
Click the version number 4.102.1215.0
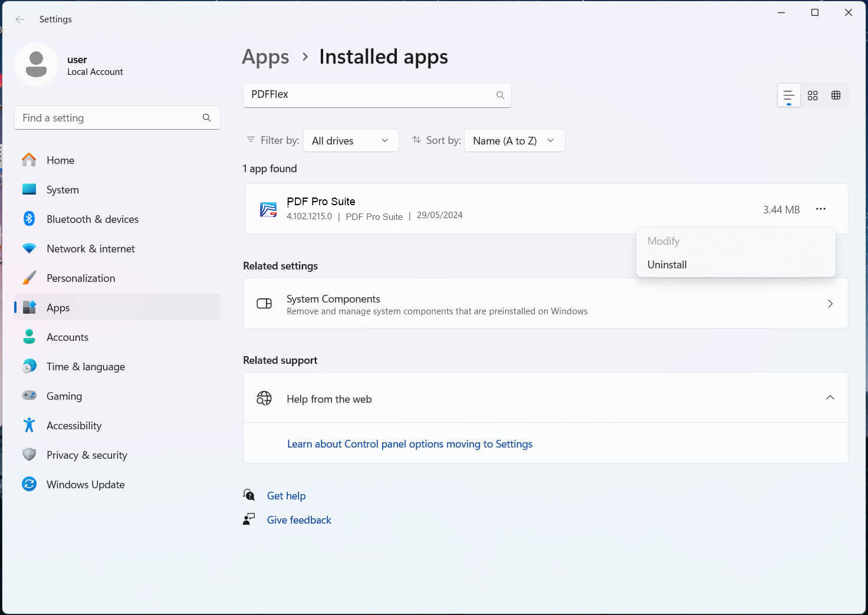(x=309, y=216)
